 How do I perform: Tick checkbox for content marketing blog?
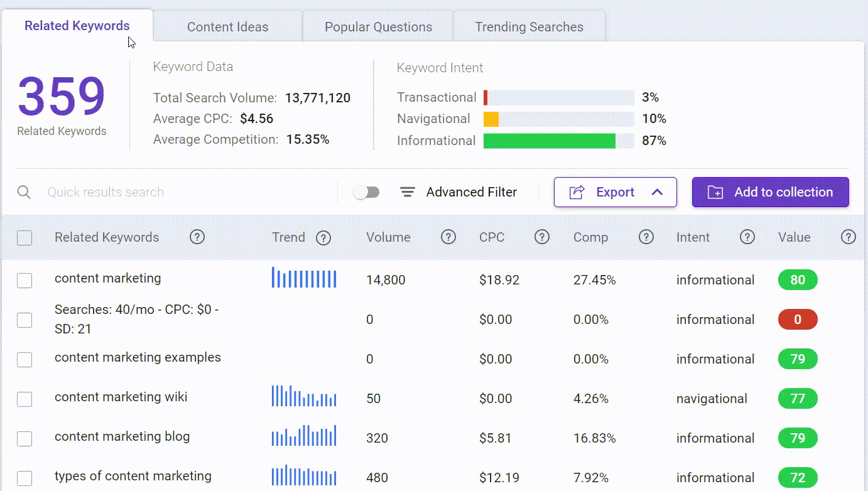24,438
